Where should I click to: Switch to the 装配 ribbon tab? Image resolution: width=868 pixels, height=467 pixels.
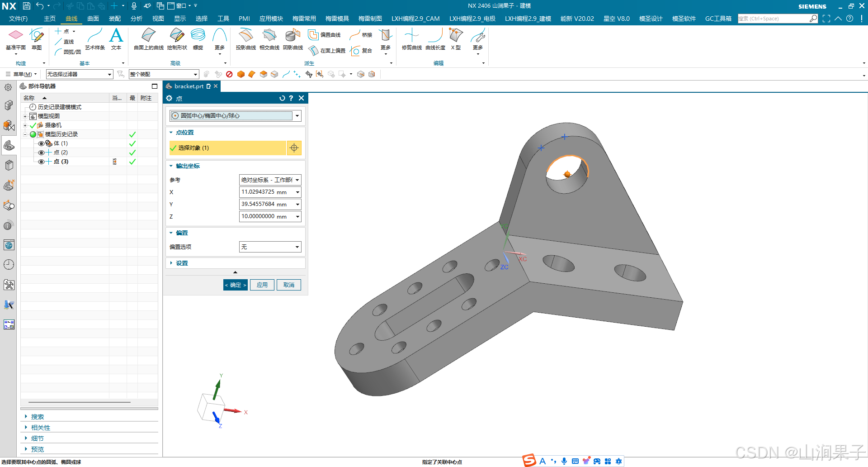coord(115,19)
